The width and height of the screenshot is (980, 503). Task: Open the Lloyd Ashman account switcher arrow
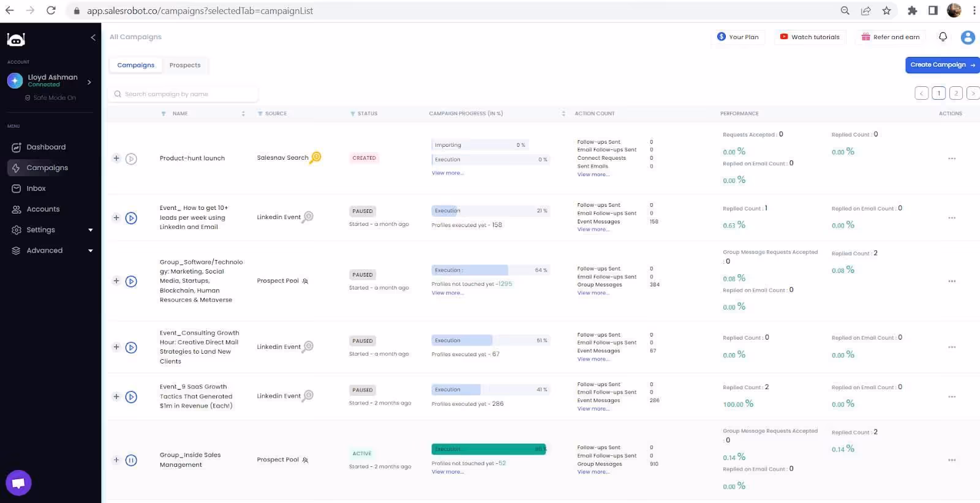point(89,81)
